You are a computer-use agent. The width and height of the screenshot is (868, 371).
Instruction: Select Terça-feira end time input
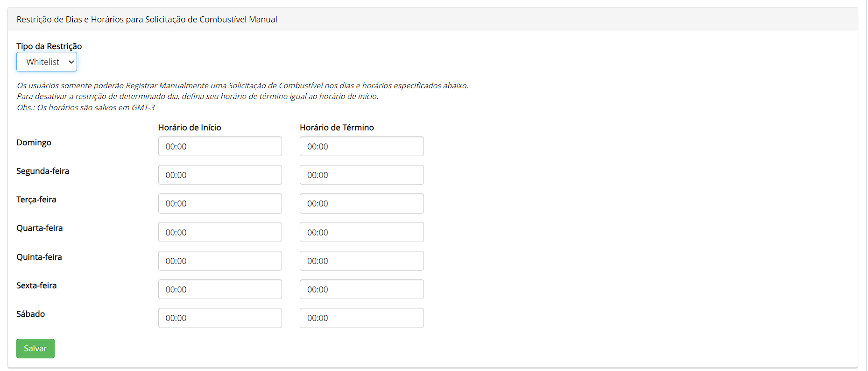(x=361, y=203)
